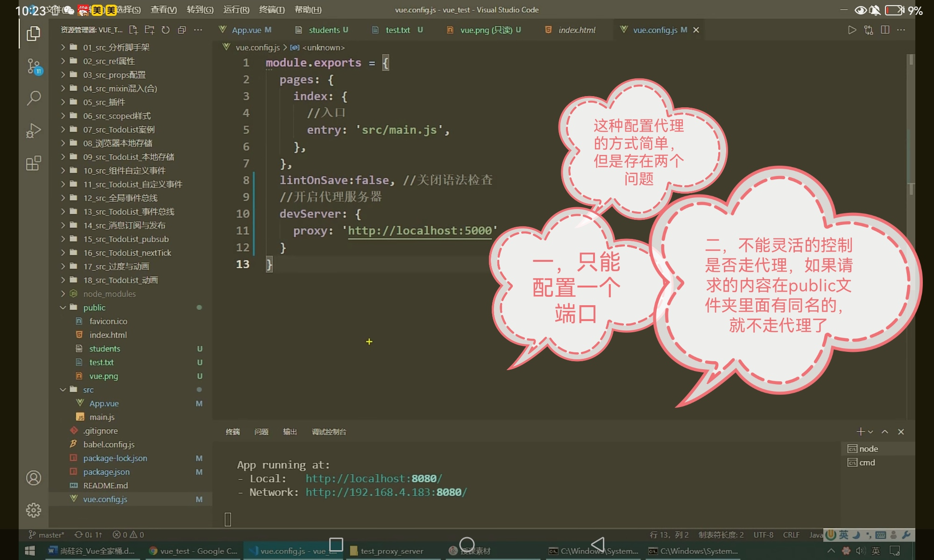Collapse all folders in explorer

point(182,30)
